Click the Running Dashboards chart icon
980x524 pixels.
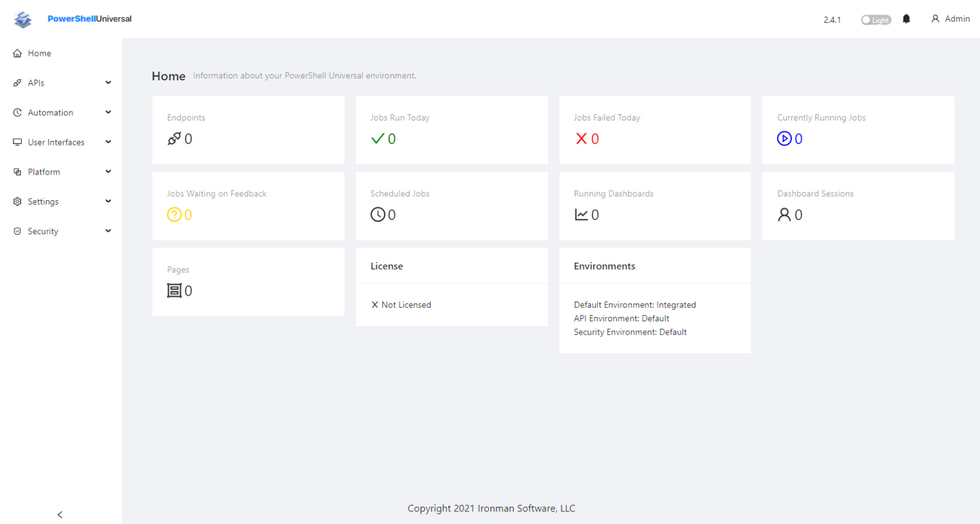(x=581, y=214)
